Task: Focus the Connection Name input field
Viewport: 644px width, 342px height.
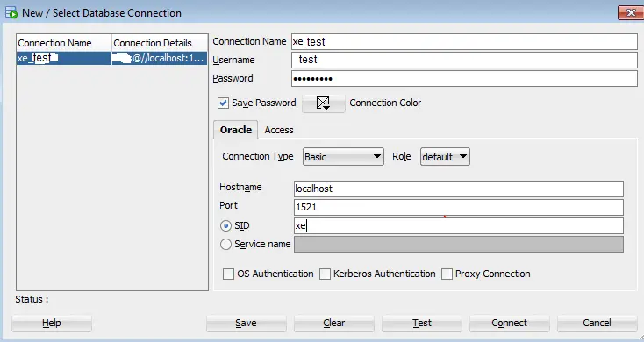Action: 464,41
